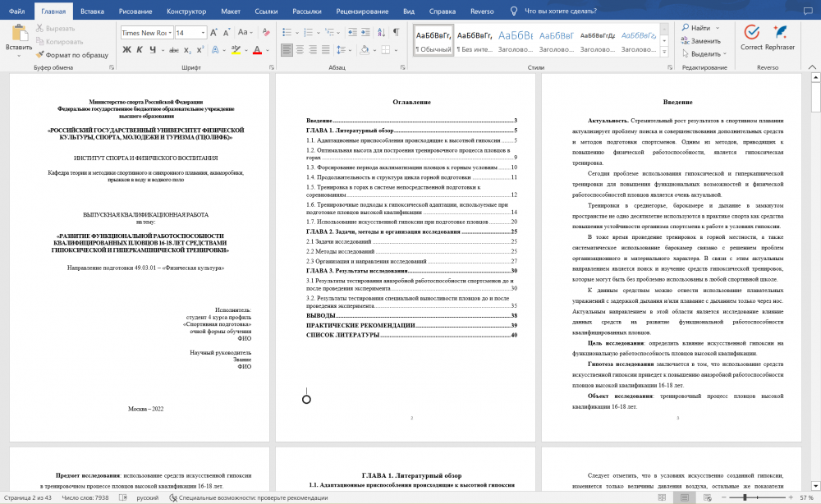The image size is (821, 504).
Task: Align text left
Action: 287,50
